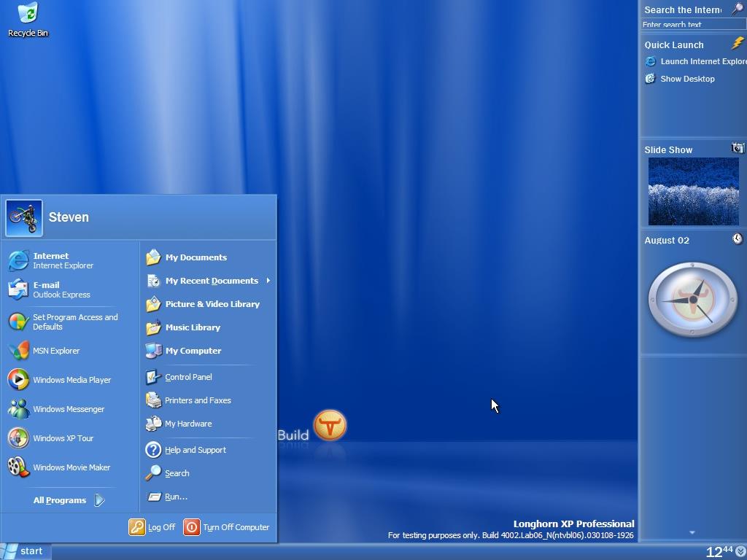This screenshot has height=560, width=747.
Task: Open the Run... icon
Action: click(x=154, y=497)
